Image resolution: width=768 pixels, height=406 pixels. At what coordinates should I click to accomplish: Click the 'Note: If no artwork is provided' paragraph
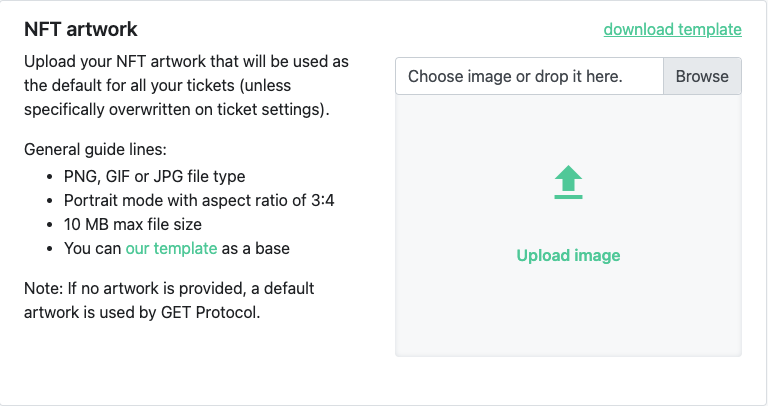tap(169, 300)
